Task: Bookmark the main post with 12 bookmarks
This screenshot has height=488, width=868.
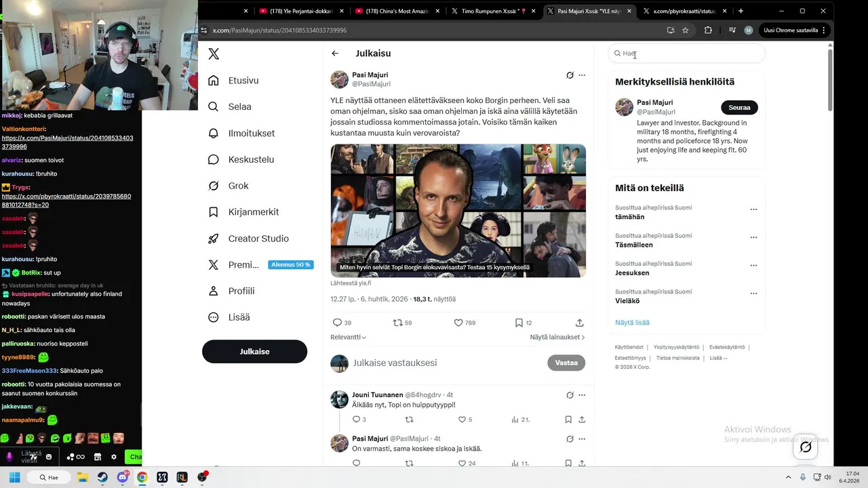Action: click(x=519, y=323)
